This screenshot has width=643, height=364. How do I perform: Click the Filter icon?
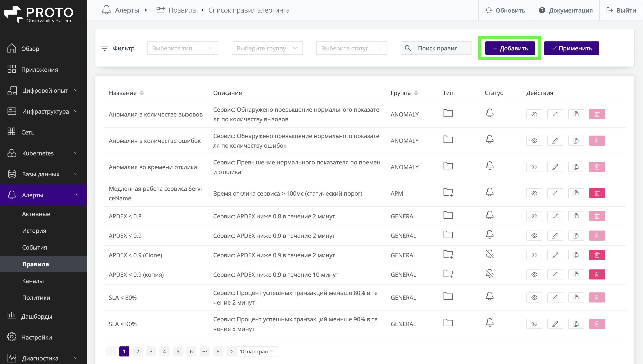point(104,48)
